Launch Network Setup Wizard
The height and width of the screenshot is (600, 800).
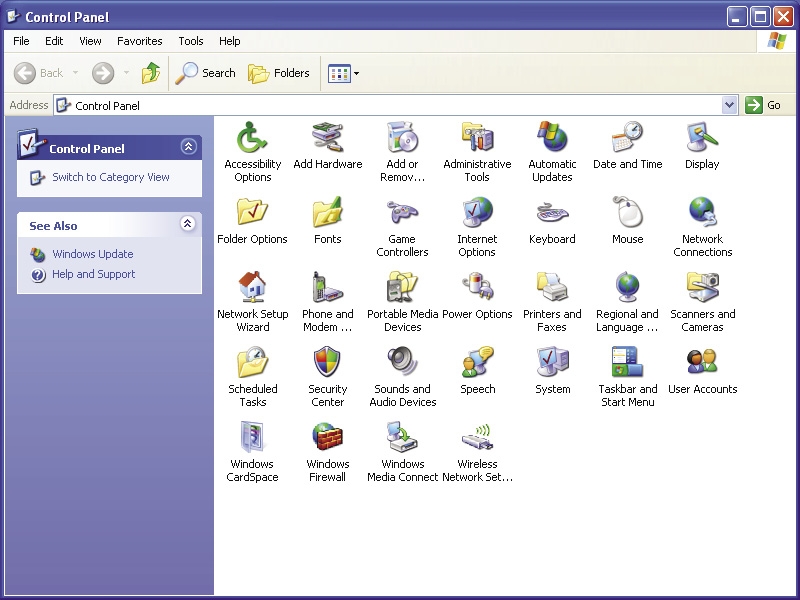252,288
